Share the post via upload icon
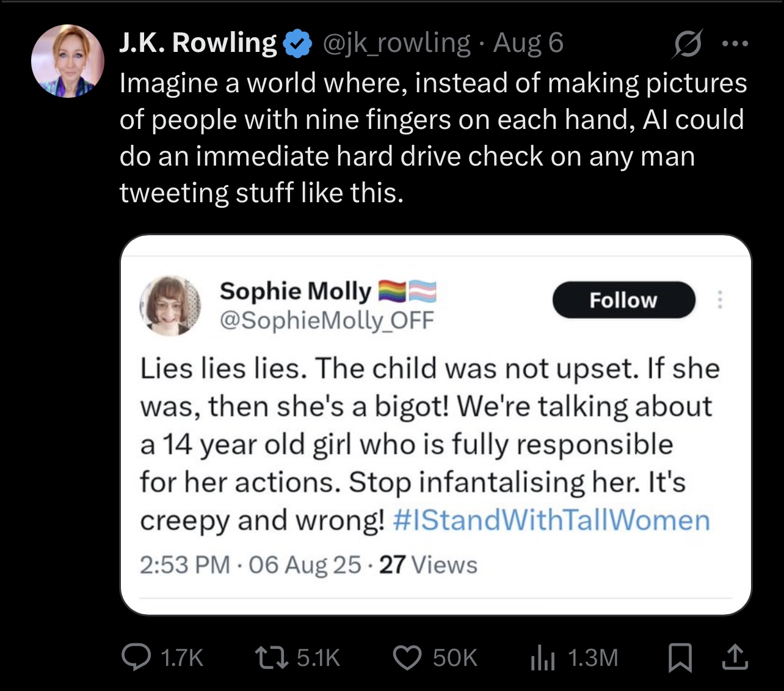Screen dimensions: 784x691 coord(735,657)
